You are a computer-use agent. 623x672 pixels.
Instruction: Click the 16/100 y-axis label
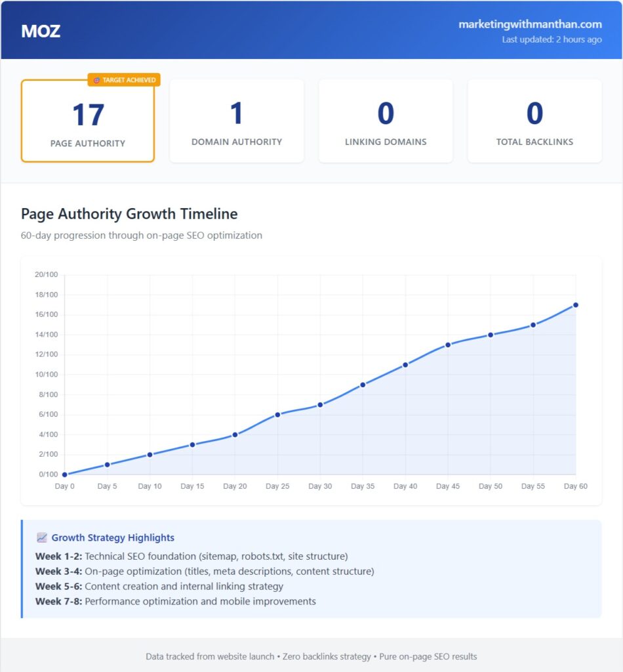[x=47, y=314]
